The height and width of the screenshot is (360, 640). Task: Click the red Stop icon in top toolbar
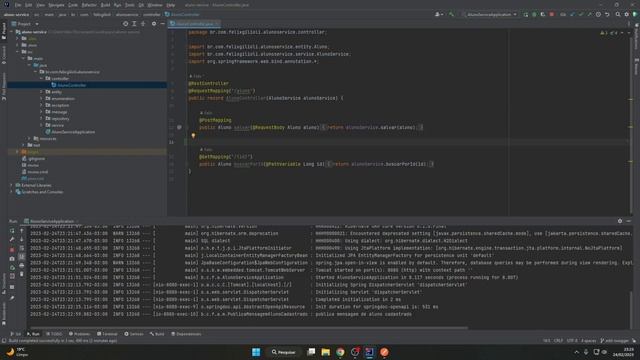[x=552, y=14]
